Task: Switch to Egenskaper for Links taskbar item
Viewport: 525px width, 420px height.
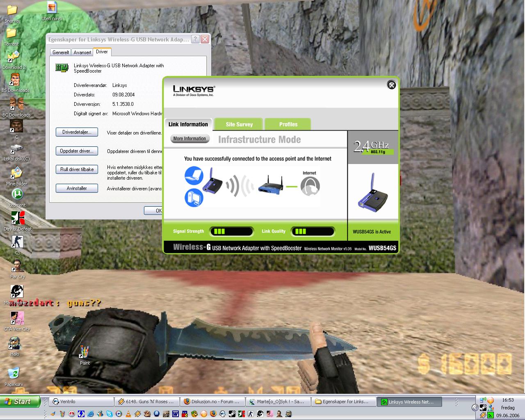Action: 344,402
